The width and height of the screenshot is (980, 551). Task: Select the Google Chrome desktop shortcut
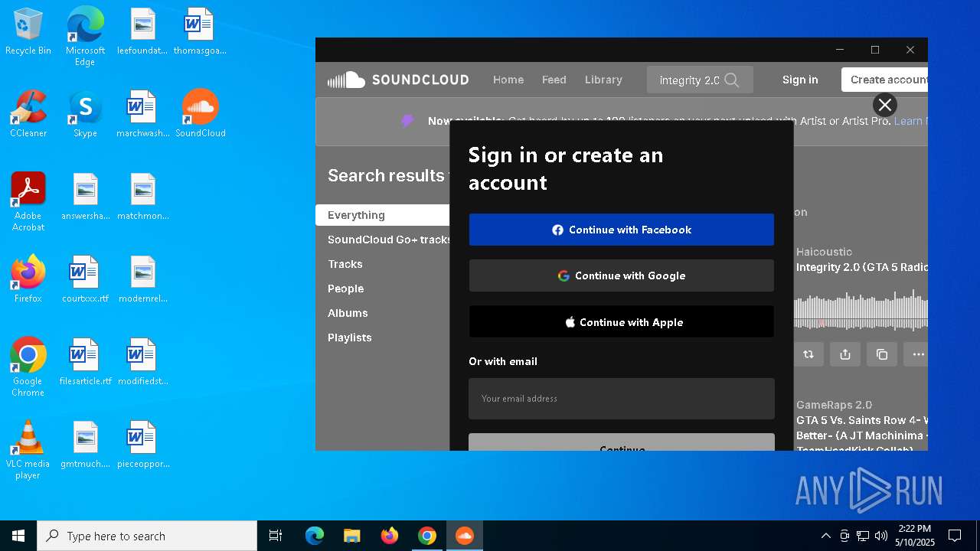click(x=28, y=367)
